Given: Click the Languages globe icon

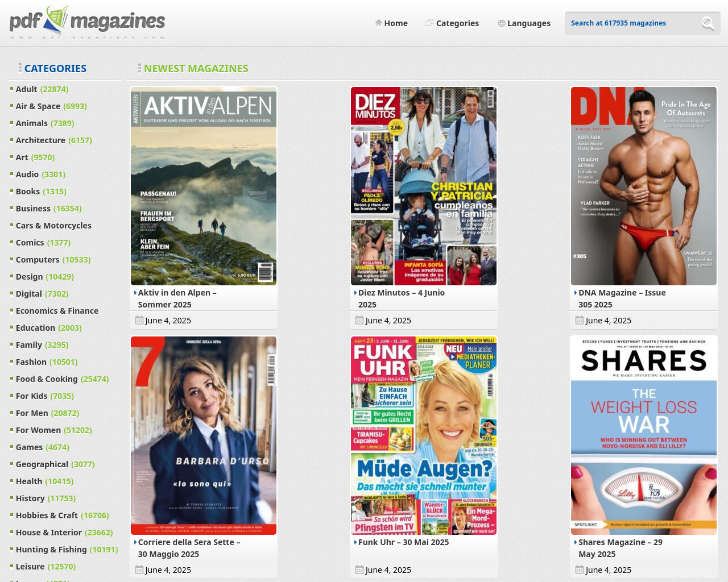Looking at the screenshot, I should 502,23.
